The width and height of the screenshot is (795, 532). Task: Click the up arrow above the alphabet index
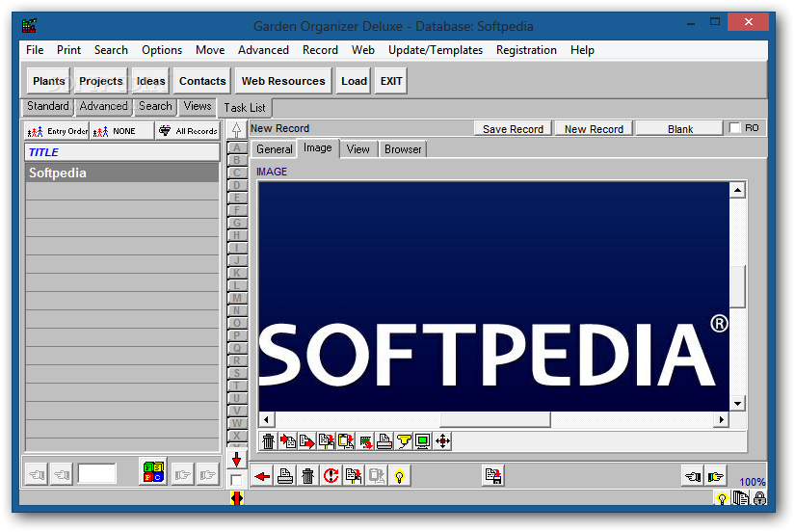[x=236, y=130]
